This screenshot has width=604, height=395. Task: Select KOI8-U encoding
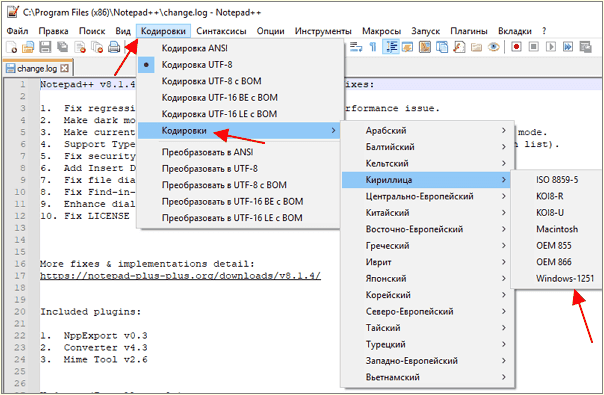point(556,213)
